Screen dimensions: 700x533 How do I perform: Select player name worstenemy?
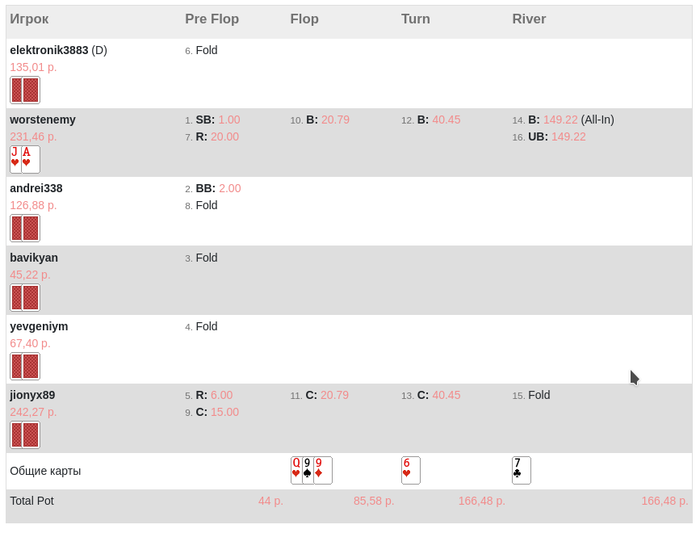click(43, 119)
